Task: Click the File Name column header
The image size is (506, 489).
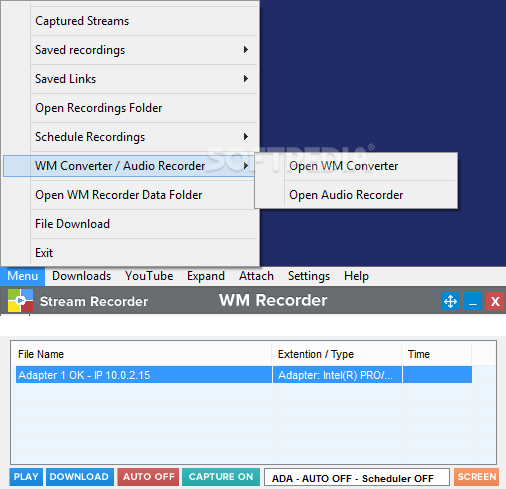Action: [141, 354]
